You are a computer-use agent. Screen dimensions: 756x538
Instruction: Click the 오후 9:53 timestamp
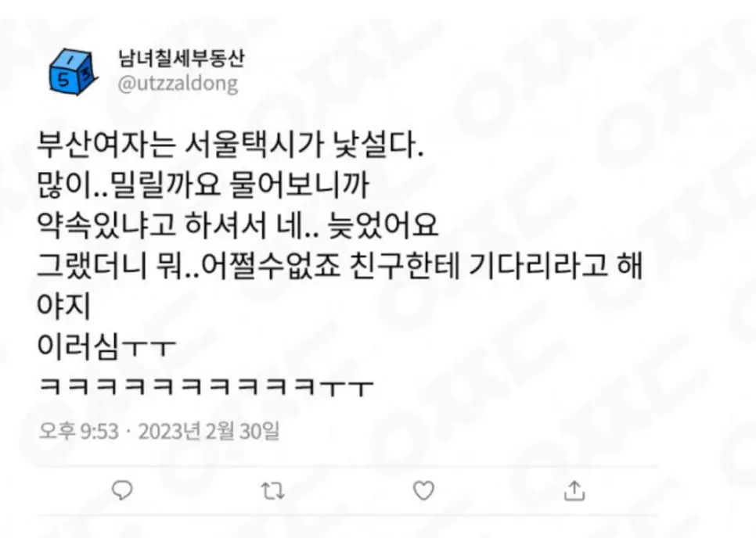78,431
